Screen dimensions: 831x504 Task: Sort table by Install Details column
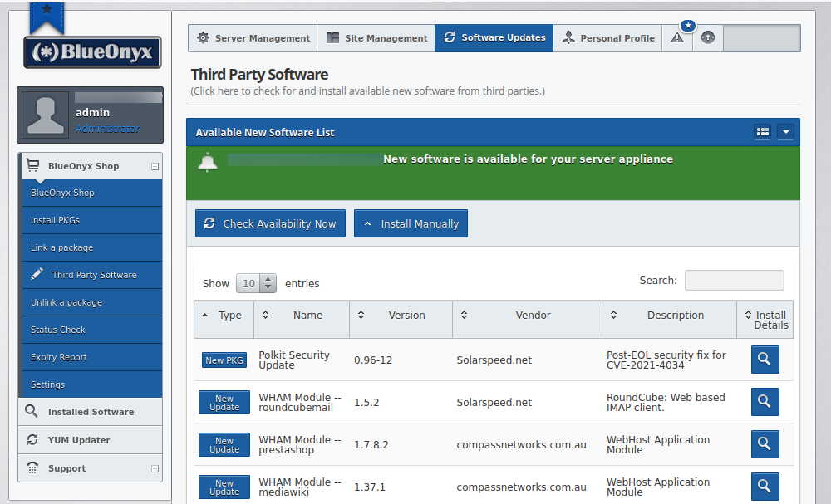pyautogui.click(x=765, y=320)
